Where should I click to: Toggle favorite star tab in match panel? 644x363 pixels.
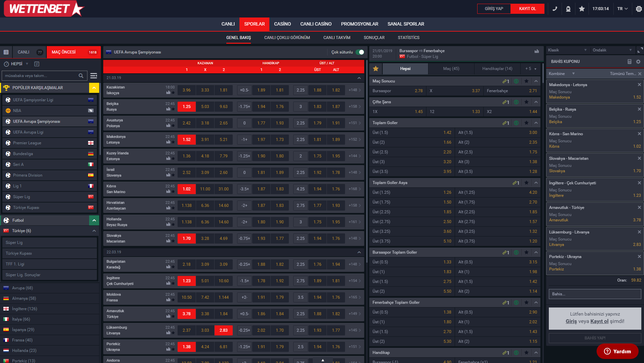(x=376, y=69)
